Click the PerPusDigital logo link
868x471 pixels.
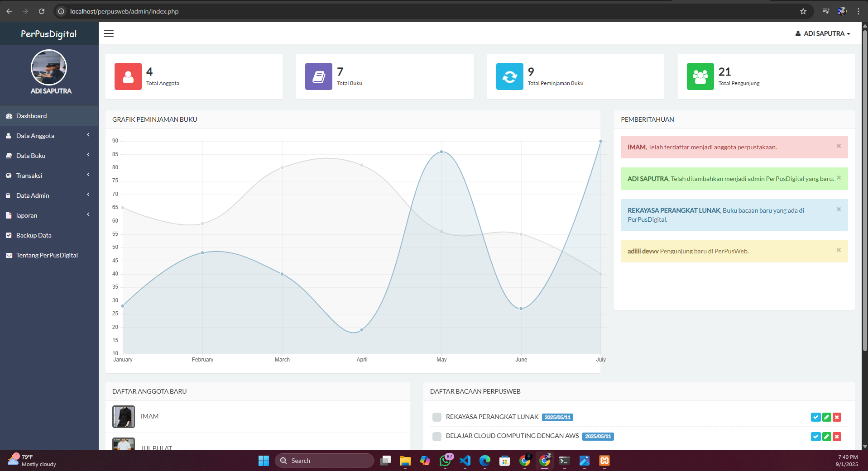coord(49,34)
